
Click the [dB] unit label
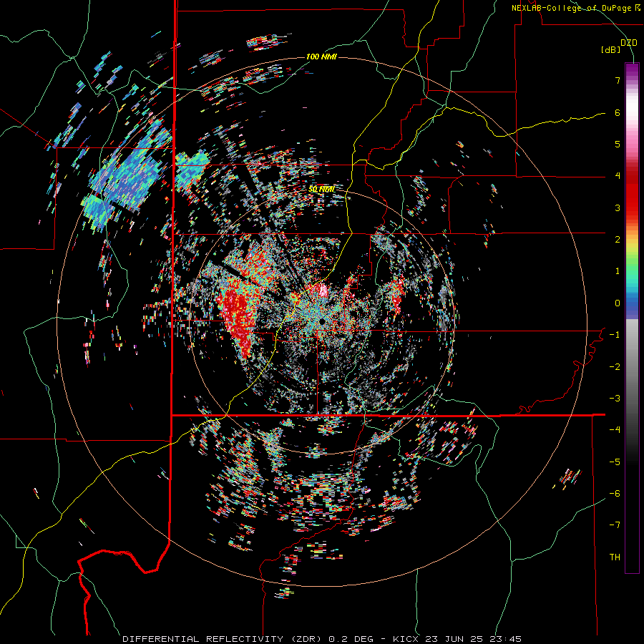tap(611, 50)
